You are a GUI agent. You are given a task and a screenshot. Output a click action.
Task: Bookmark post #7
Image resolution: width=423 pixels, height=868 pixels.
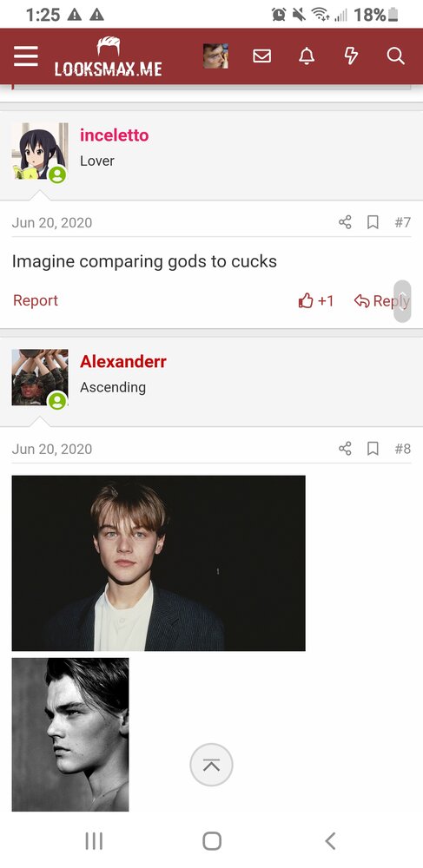[x=373, y=222]
